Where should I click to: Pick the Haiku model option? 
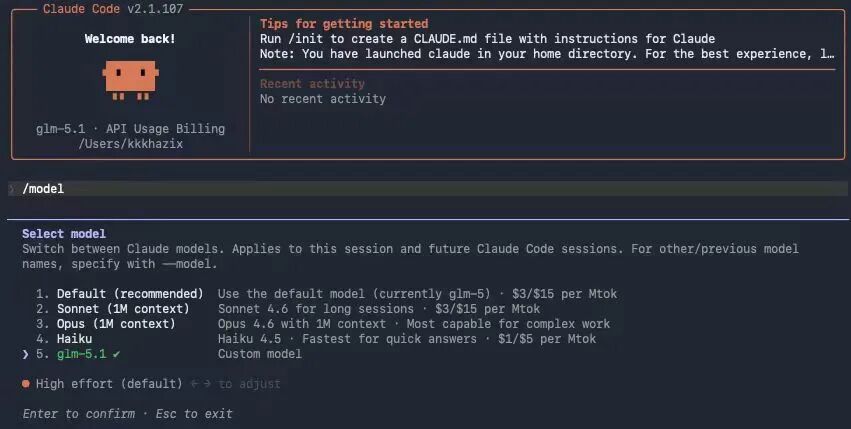tap(76, 339)
